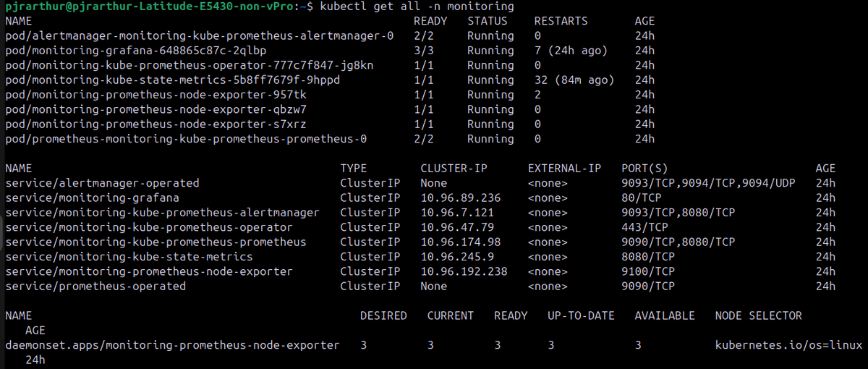Click the STATUS column header
868x369 pixels.
click(x=488, y=21)
